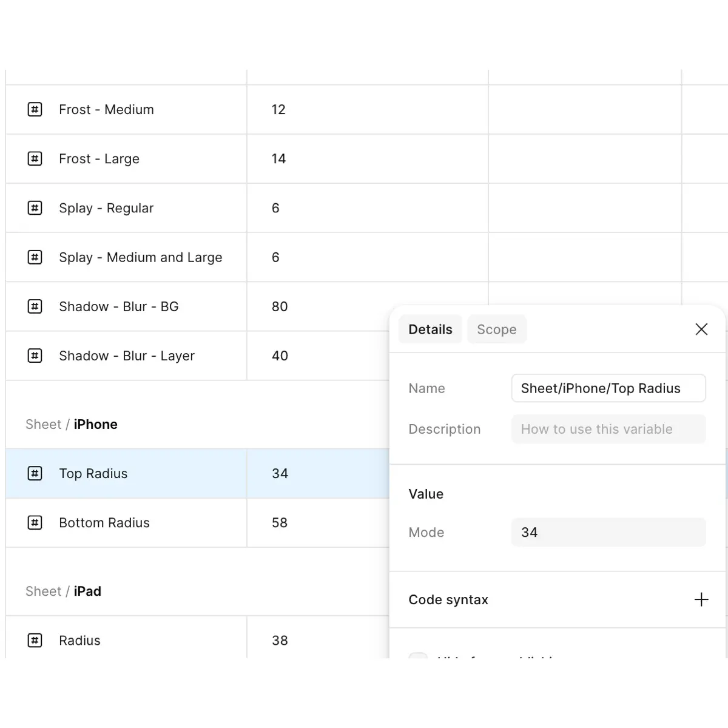Click number icon beside Shadow - Blur - BG
This screenshot has width=728, height=728.
[35, 306]
